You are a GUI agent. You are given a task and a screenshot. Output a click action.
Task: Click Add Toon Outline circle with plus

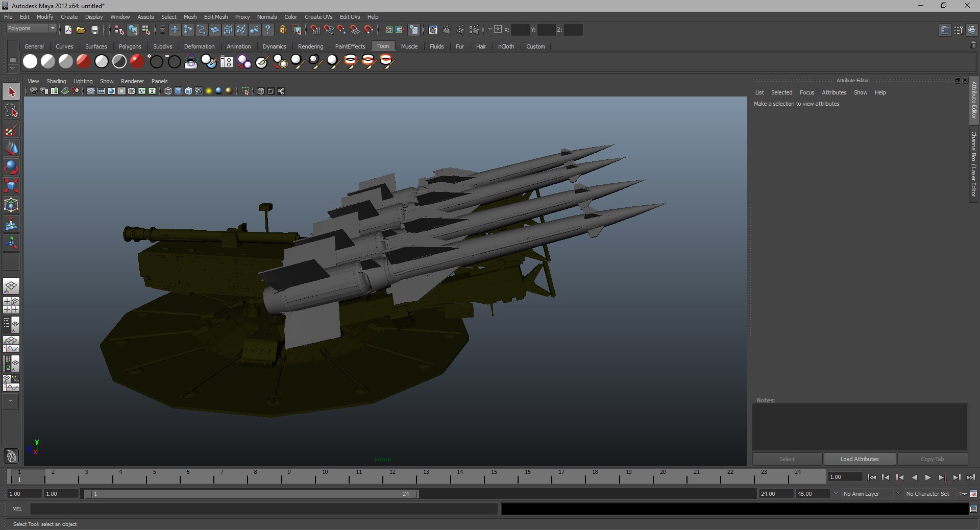tap(156, 62)
